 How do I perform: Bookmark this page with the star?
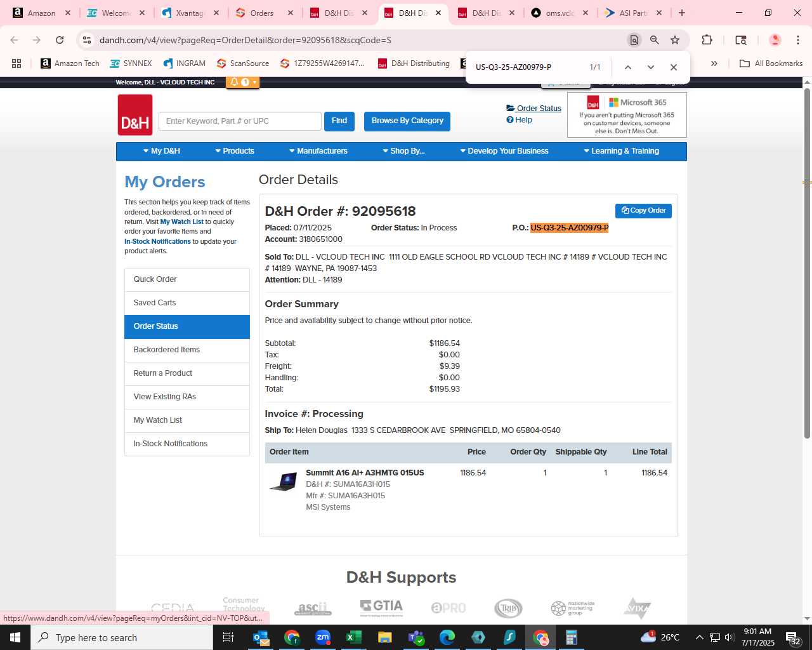coord(675,40)
